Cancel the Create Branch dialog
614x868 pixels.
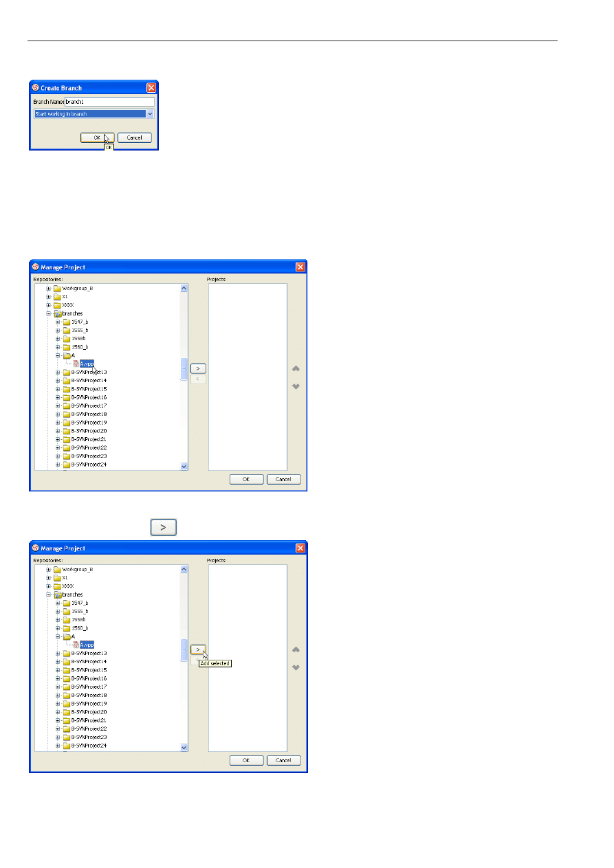pyautogui.click(x=134, y=137)
